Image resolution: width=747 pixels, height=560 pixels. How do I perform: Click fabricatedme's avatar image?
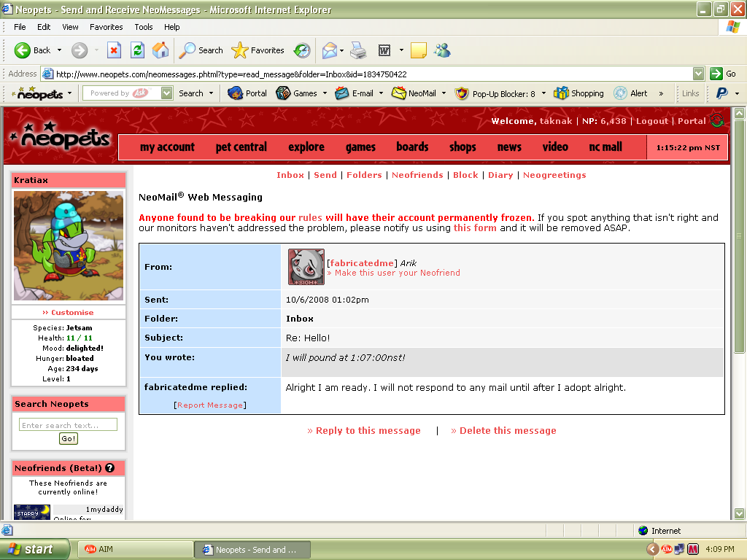coord(306,267)
